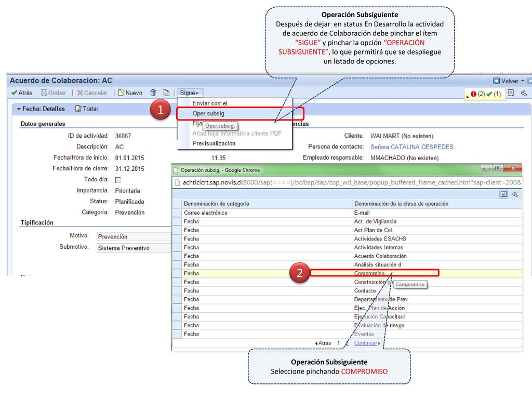Select the Contacto operation row
This screenshot has height=399, width=532.
(x=347, y=291)
